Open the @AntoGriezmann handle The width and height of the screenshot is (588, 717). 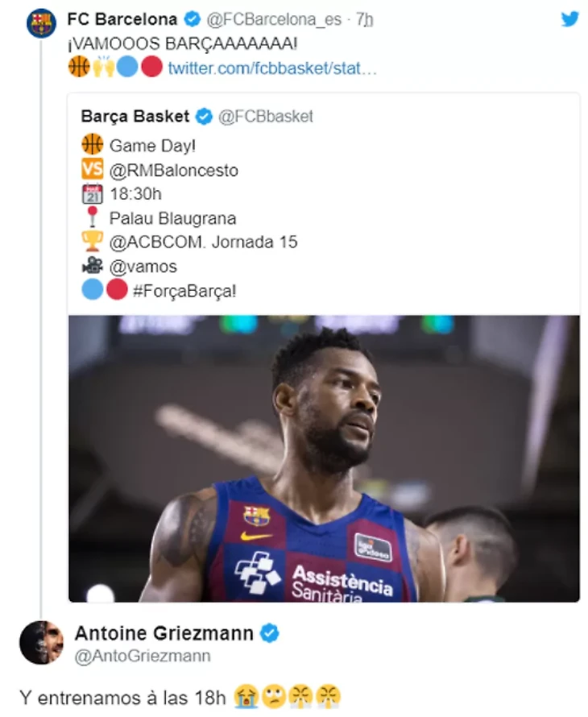(x=143, y=657)
